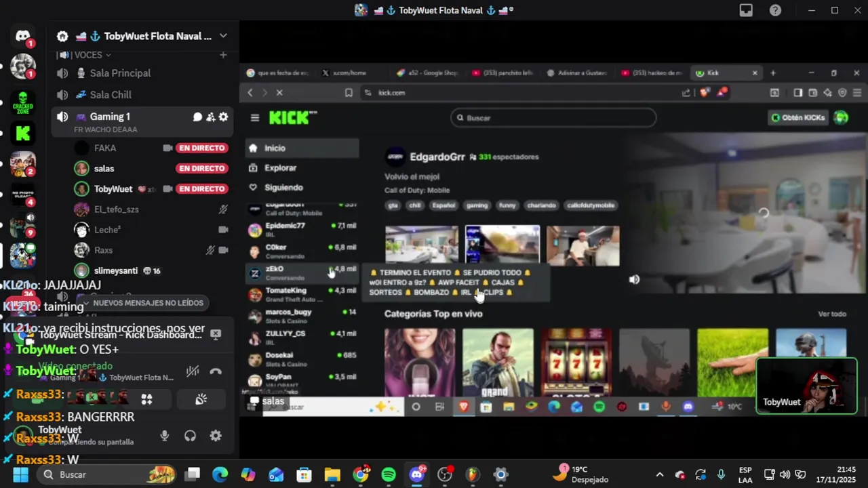Screen dimensions: 868x488
Task: Open Brave shields icon in address bar
Action: click(705, 93)
